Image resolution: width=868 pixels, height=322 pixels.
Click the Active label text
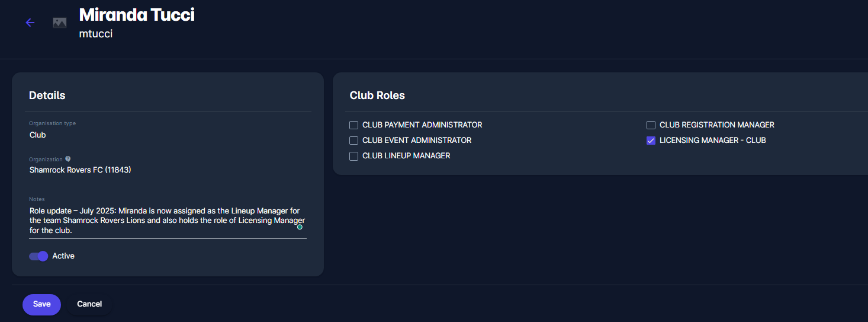[63, 256]
